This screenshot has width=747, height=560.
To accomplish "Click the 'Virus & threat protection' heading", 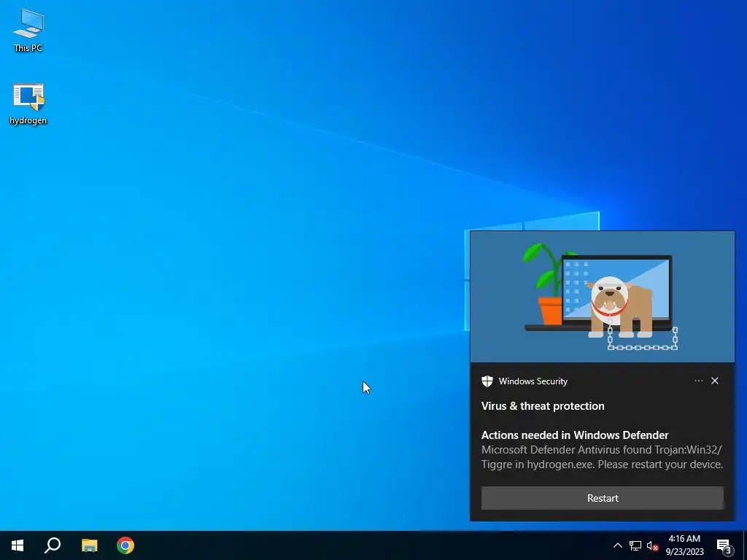I will click(543, 406).
